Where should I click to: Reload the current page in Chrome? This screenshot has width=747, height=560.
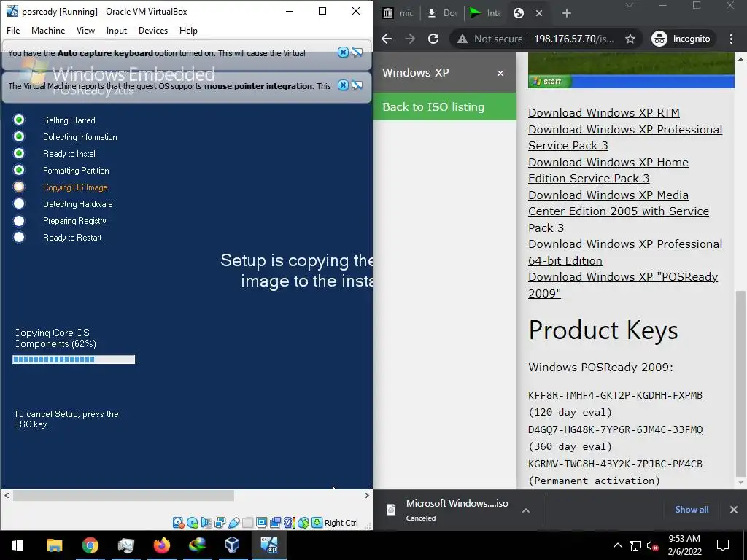(433, 39)
